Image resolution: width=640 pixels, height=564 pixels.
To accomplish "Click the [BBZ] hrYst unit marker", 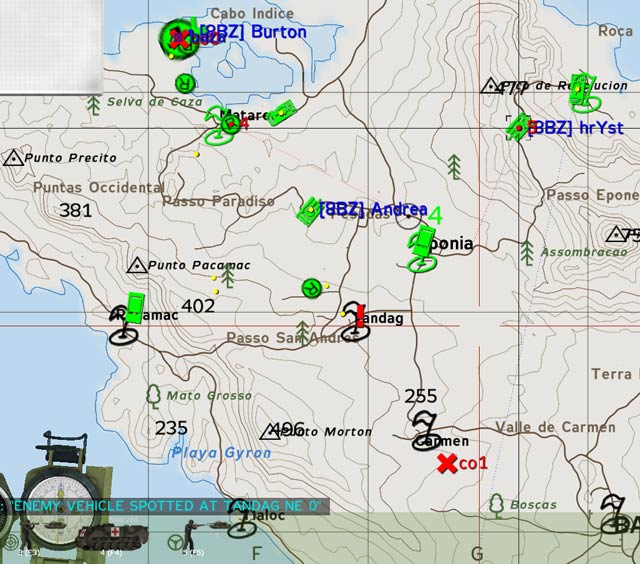I will pos(519,127).
